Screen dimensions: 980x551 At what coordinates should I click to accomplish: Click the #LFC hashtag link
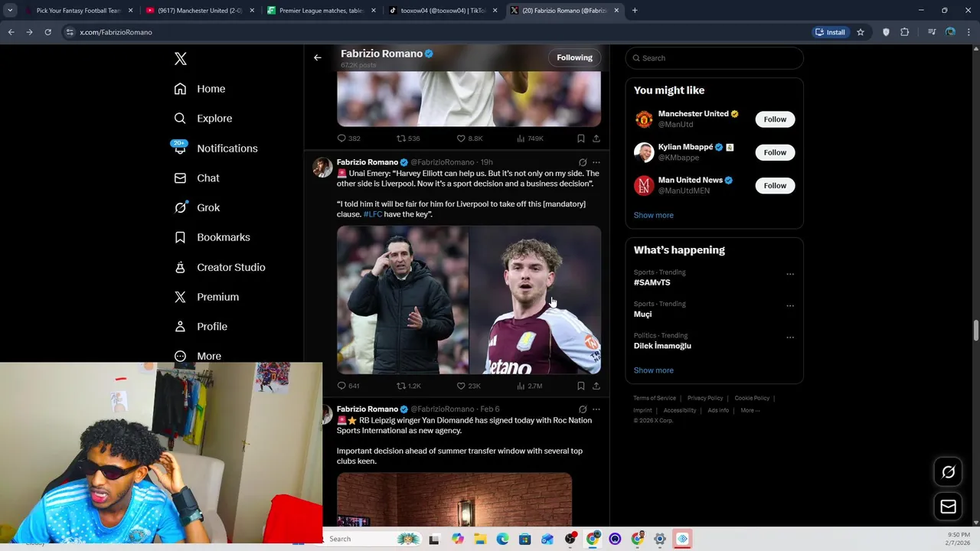pyautogui.click(x=373, y=214)
